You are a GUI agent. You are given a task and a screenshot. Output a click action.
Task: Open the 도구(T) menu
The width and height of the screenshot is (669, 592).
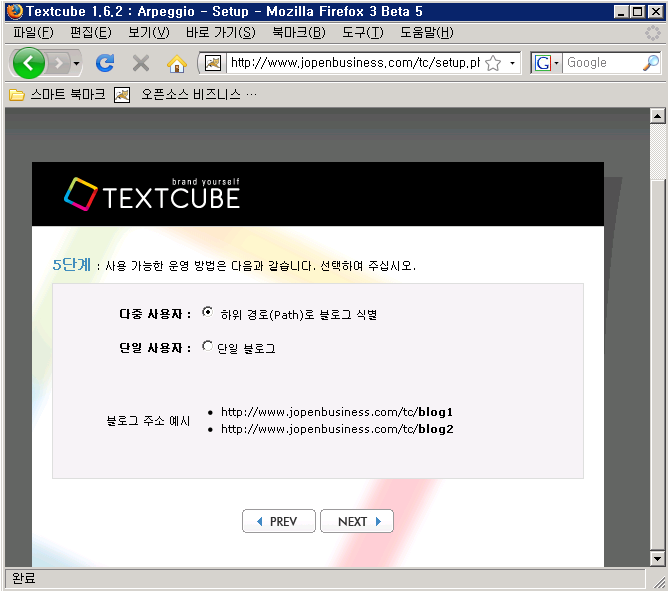[363, 32]
